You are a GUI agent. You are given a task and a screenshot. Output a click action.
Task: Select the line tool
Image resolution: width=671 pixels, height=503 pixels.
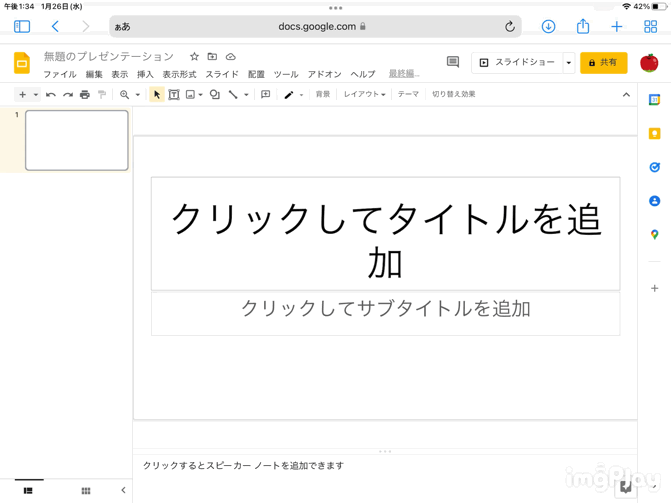233,95
